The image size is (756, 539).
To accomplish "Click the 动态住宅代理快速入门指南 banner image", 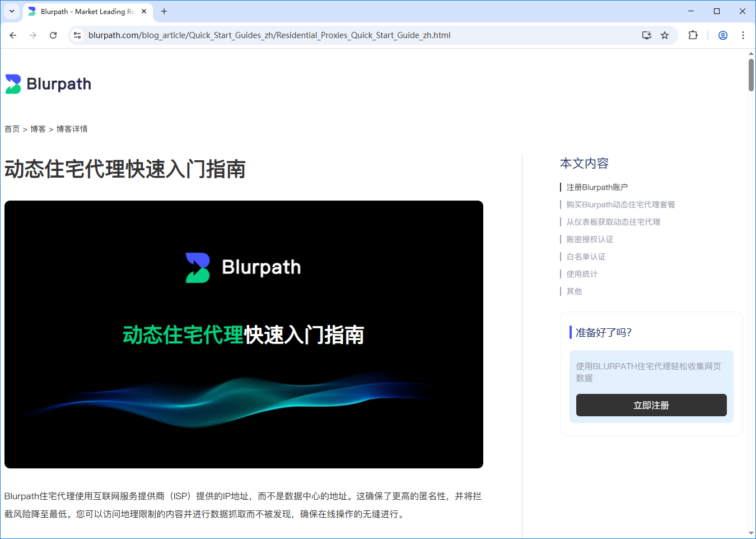I will point(244,334).
